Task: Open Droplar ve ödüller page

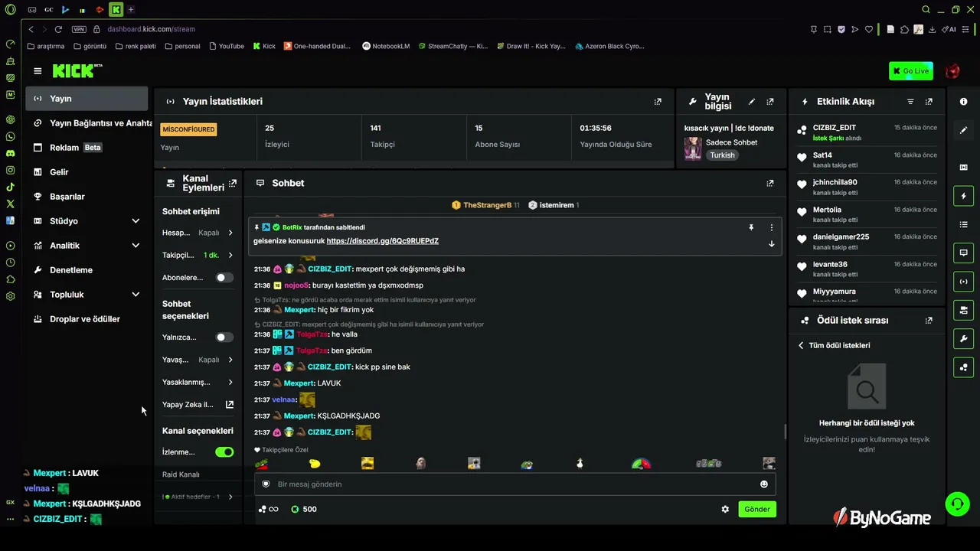Action: (87, 319)
